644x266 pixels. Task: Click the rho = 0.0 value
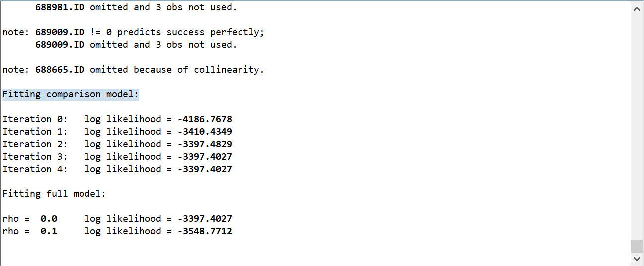click(x=49, y=219)
